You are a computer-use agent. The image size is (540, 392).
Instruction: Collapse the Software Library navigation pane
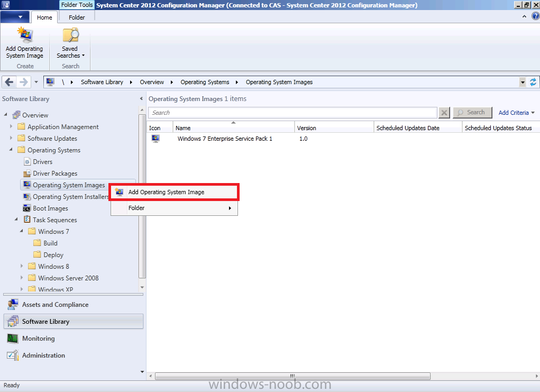point(141,99)
